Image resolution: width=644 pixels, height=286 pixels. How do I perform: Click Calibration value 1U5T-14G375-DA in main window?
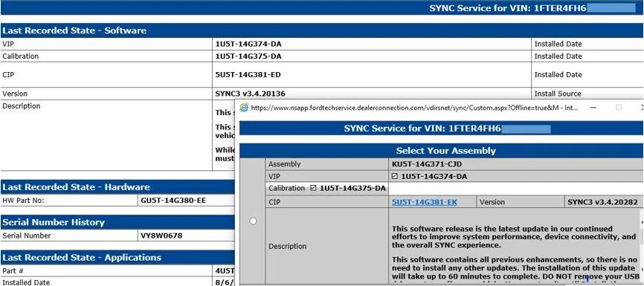(248, 56)
